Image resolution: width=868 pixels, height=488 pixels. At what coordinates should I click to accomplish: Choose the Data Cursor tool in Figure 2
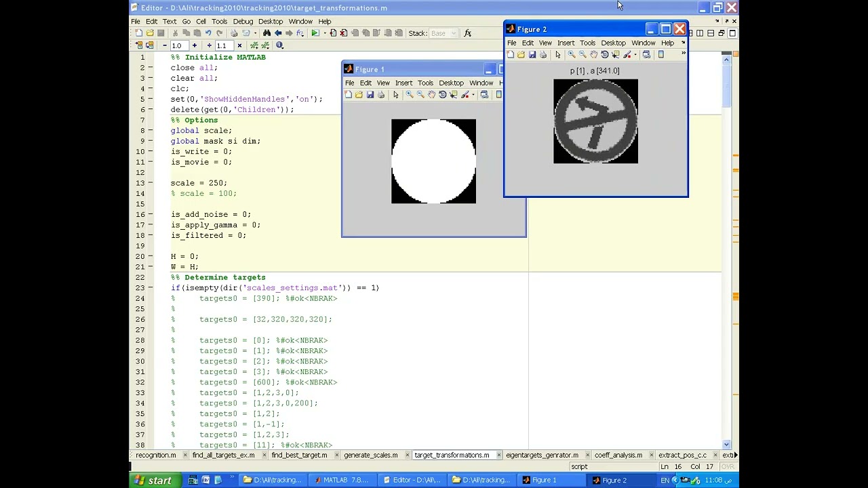point(615,55)
